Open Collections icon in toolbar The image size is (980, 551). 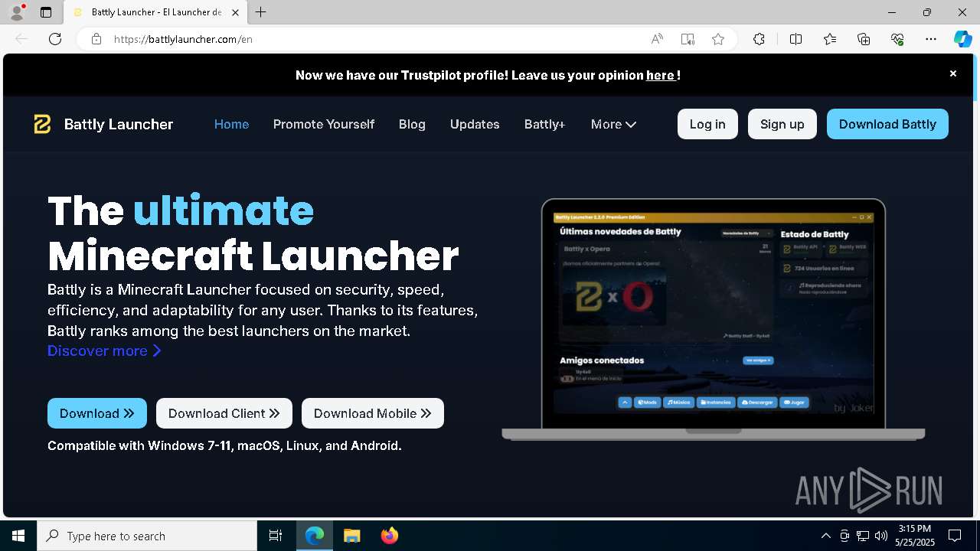[x=864, y=39]
